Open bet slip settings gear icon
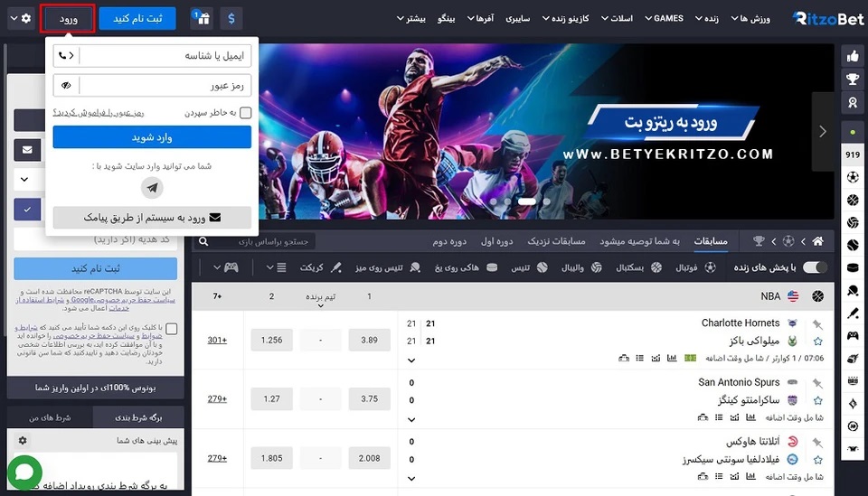868x496 pixels. click(x=23, y=441)
